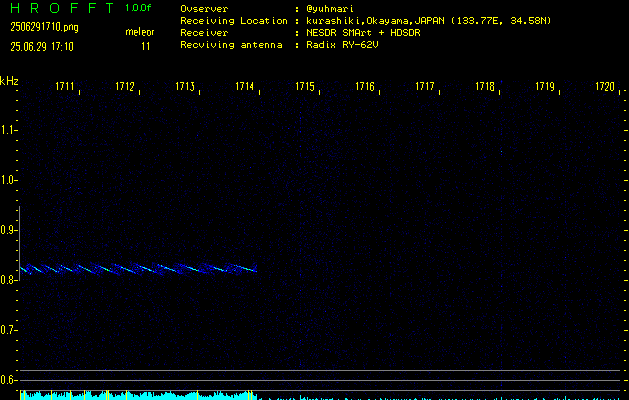629x400 pixels.
Task: Click the sawtooth signal trace in spectrogram
Action: pos(138,268)
